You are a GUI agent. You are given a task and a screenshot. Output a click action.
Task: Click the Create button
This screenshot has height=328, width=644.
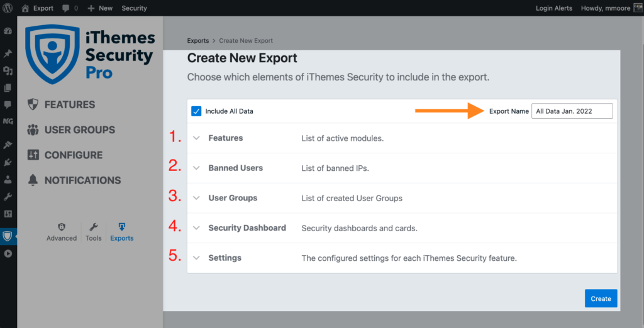tap(601, 298)
